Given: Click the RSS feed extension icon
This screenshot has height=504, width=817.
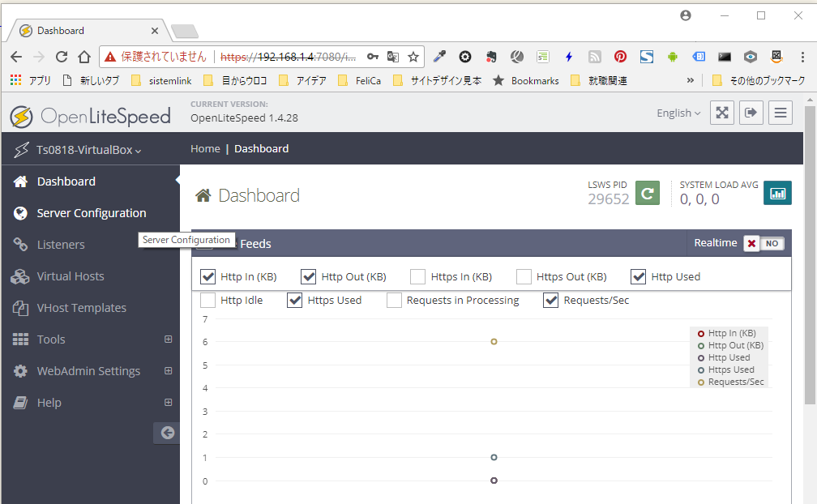Looking at the screenshot, I should click(x=595, y=57).
